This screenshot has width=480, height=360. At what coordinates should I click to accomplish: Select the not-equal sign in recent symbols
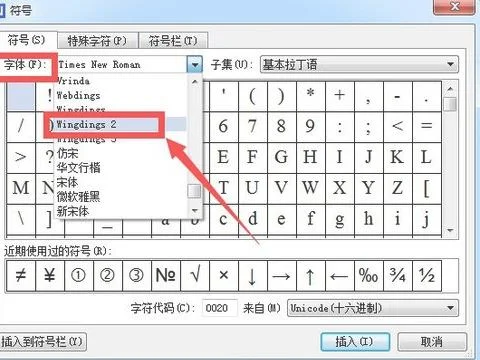pos(21,276)
